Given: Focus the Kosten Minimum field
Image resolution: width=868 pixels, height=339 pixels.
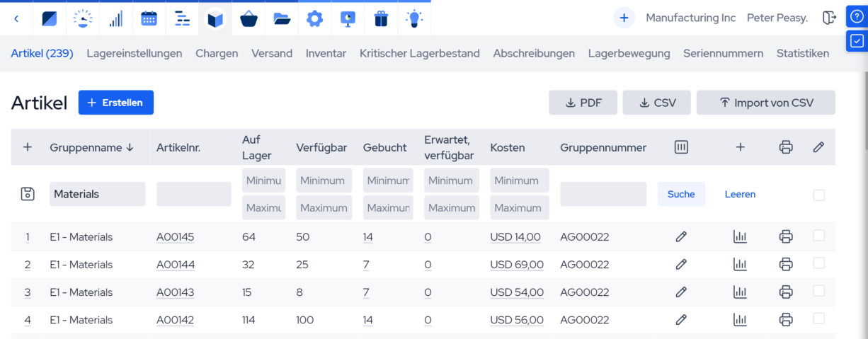Looking at the screenshot, I should coord(520,180).
